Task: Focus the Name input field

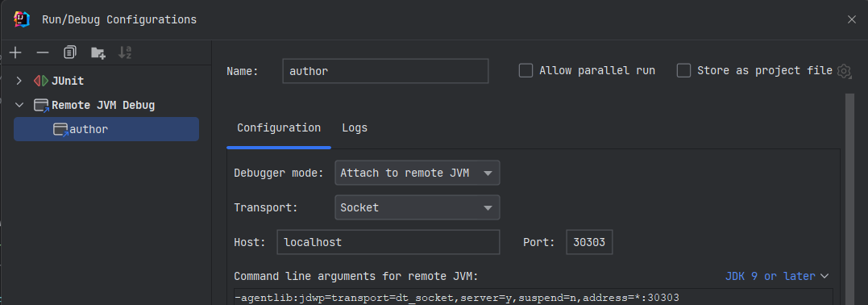Action: [x=385, y=71]
